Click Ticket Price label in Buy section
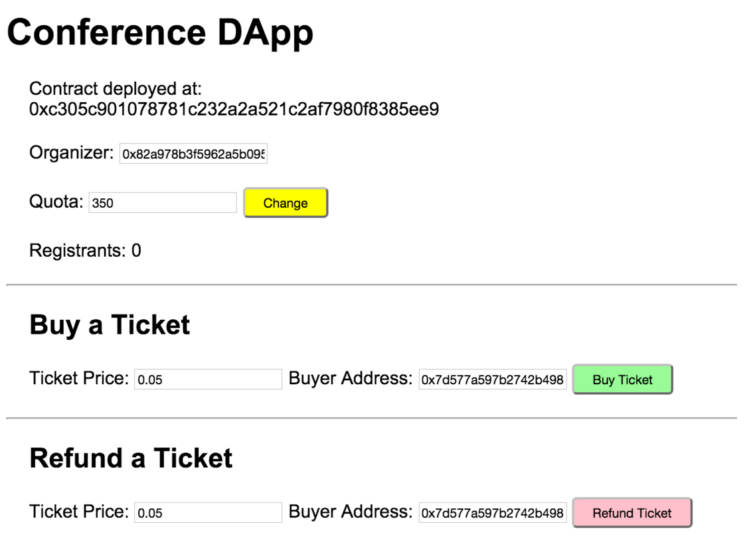This screenshot has height=560, width=753. [x=79, y=378]
